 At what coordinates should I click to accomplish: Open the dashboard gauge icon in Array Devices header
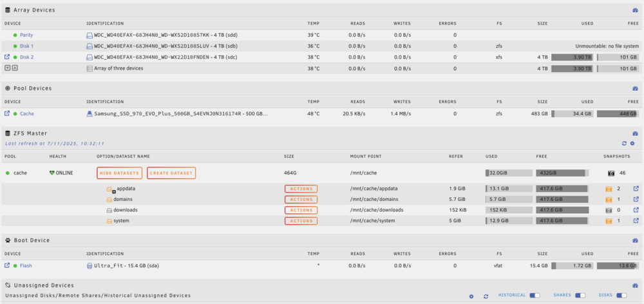[635, 10]
